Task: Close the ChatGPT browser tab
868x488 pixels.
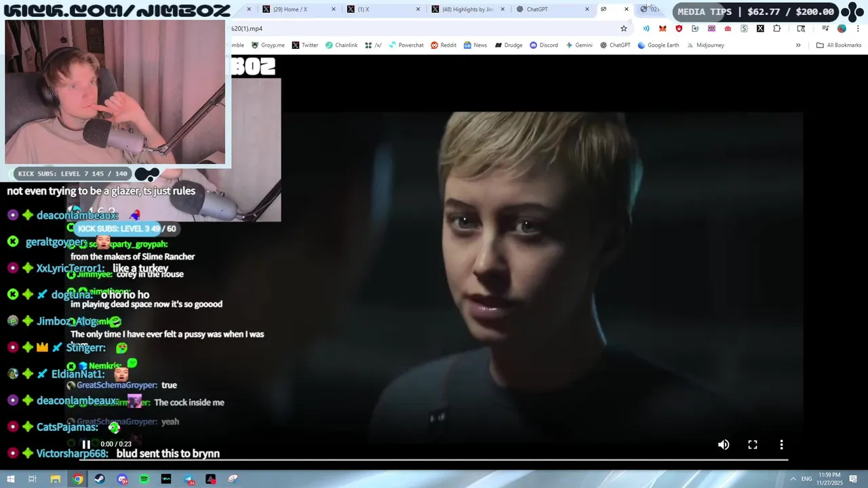Action: [587, 9]
